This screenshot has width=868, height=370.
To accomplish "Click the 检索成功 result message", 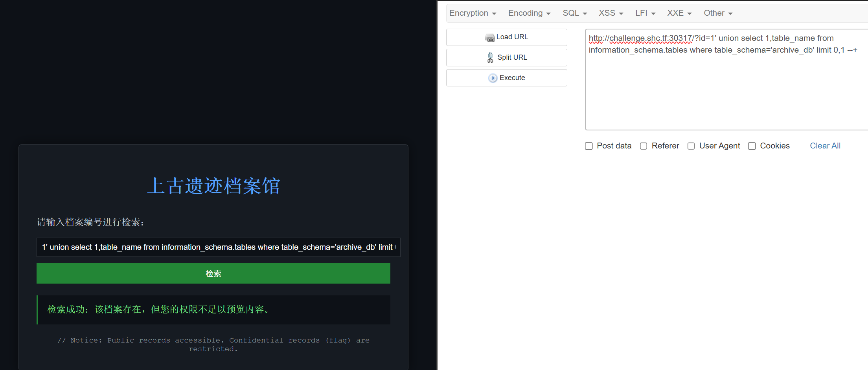I will pos(214,310).
